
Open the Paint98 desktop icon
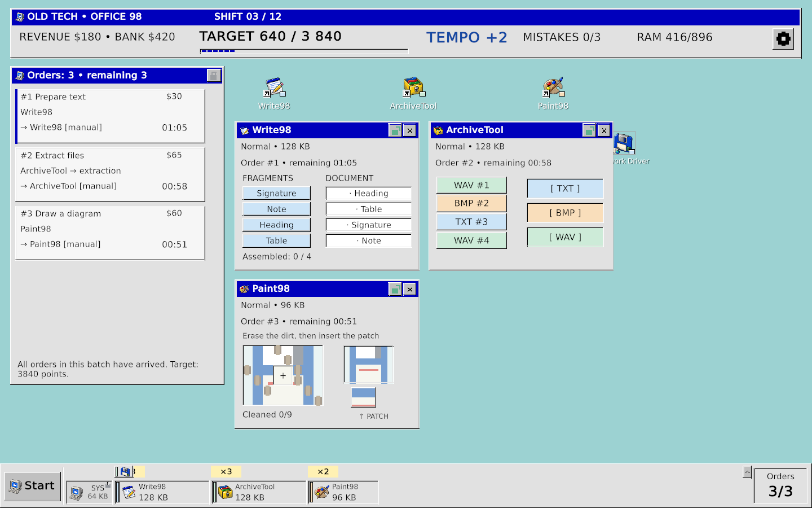(553, 94)
